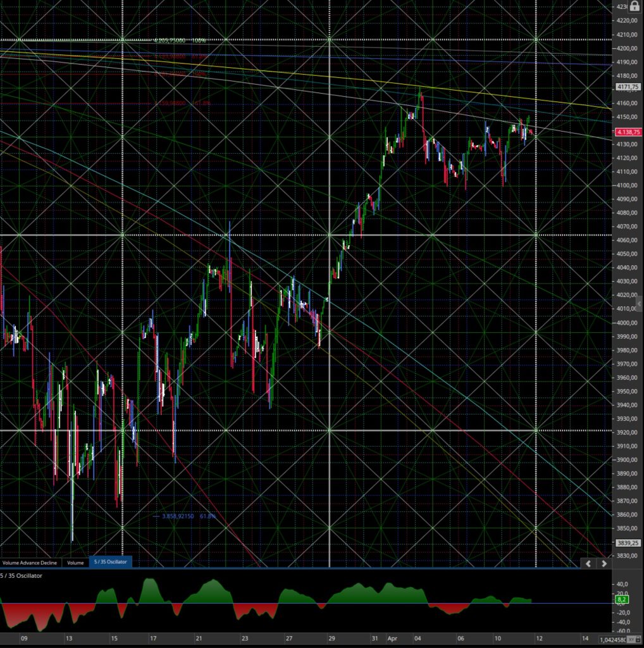The width and height of the screenshot is (644, 648).
Task: Click the 3900,00 price axis label
Action: tap(627, 459)
